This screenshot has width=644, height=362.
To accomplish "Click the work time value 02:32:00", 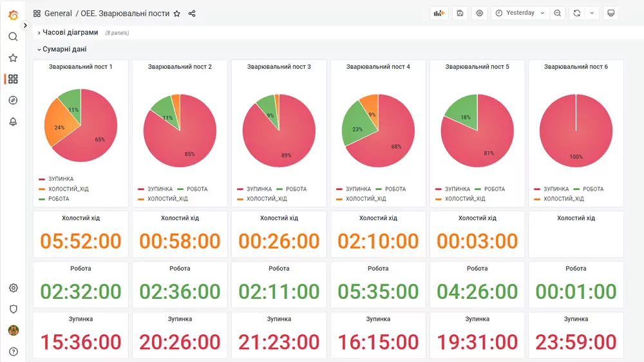I will click(x=80, y=291).
